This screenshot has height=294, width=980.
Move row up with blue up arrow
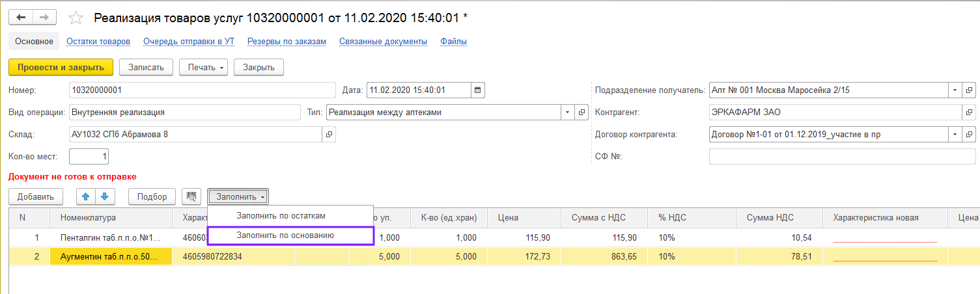86,196
